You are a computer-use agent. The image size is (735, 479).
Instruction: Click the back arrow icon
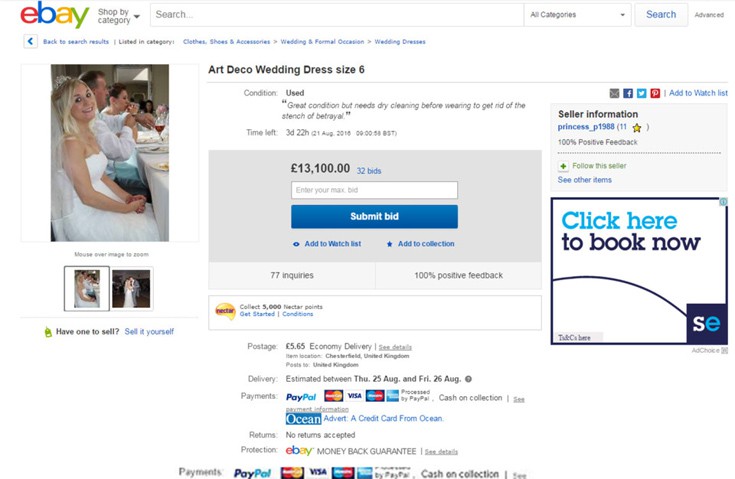(31, 42)
